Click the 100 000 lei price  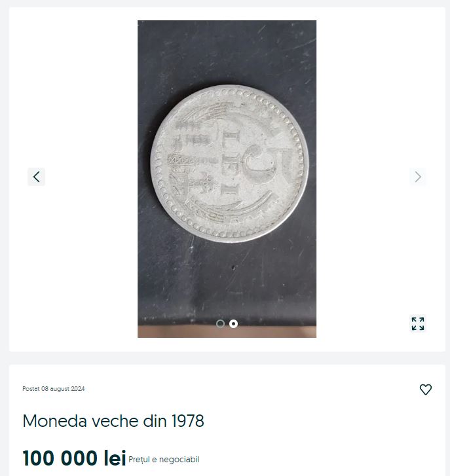coord(74,458)
